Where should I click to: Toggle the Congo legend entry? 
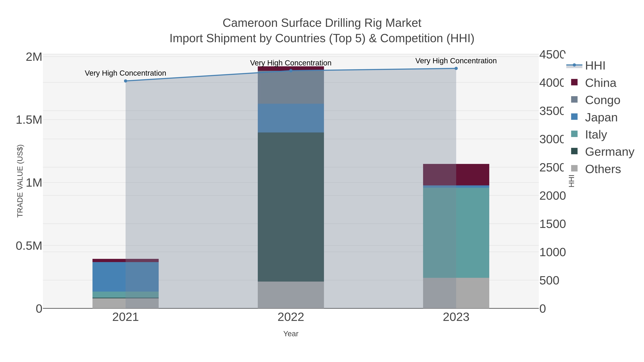tap(596, 100)
